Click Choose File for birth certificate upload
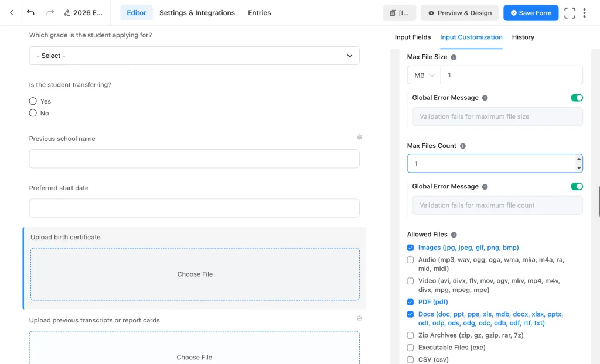Viewport: 600px width, 364px height. [x=195, y=274]
